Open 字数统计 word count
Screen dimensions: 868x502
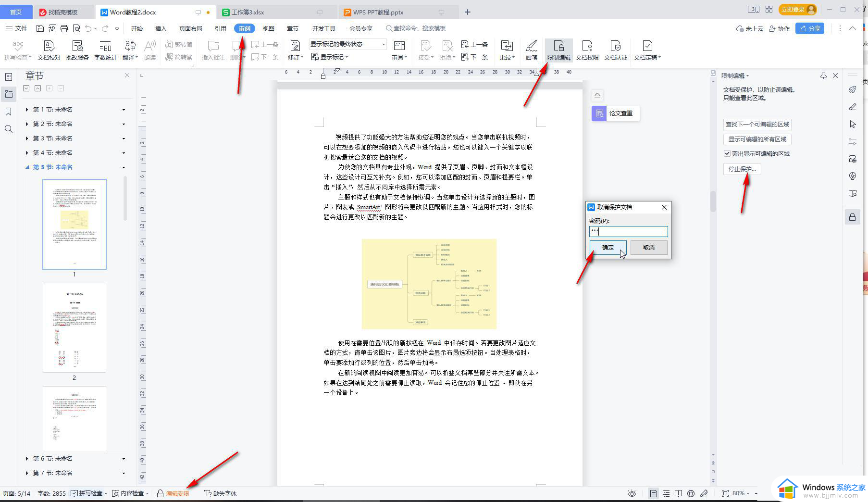pos(105,50)
